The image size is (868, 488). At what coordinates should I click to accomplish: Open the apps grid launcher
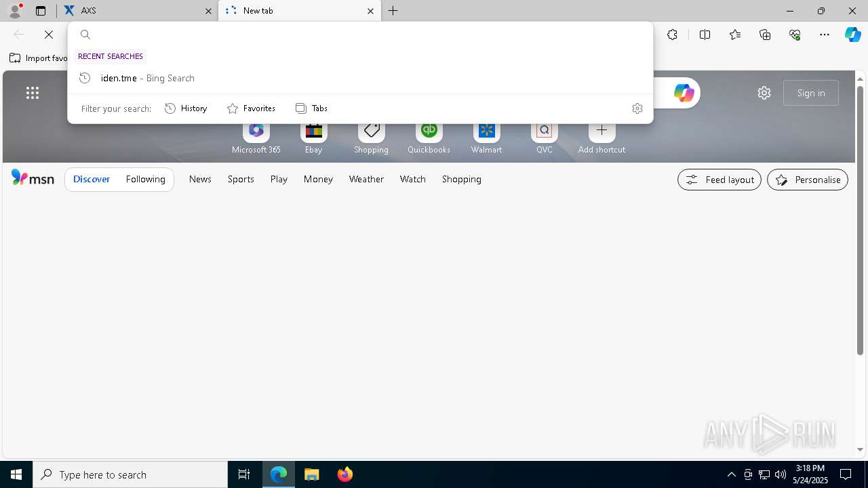click(x=33, y=93)
